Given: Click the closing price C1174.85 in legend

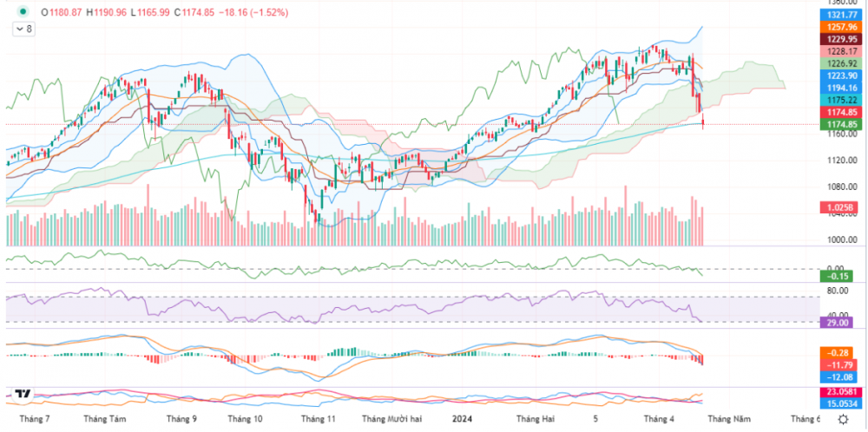Looking at the screenshot, I should [x=193, y=12].
